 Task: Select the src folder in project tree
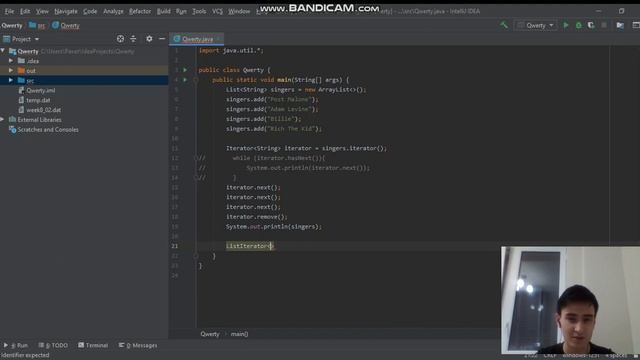(x=84, y=80)
